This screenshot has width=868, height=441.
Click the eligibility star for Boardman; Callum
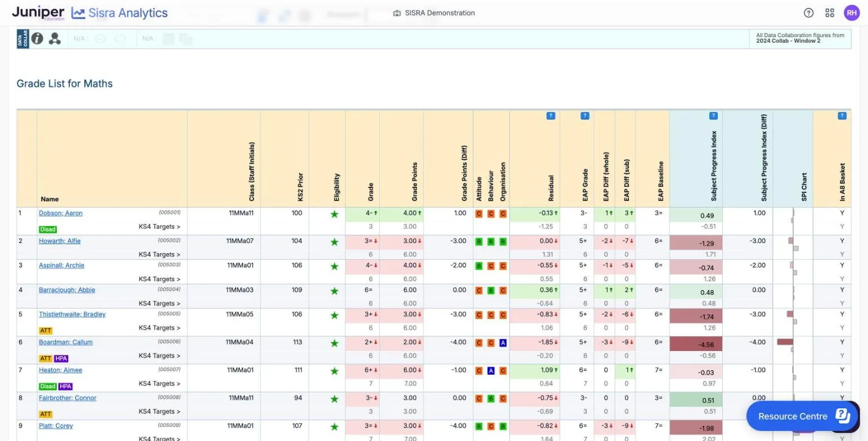tap(335, 343)
